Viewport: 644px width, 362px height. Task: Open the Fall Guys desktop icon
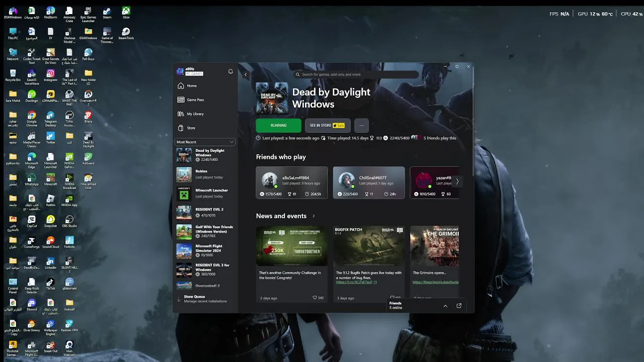point(88,55)
